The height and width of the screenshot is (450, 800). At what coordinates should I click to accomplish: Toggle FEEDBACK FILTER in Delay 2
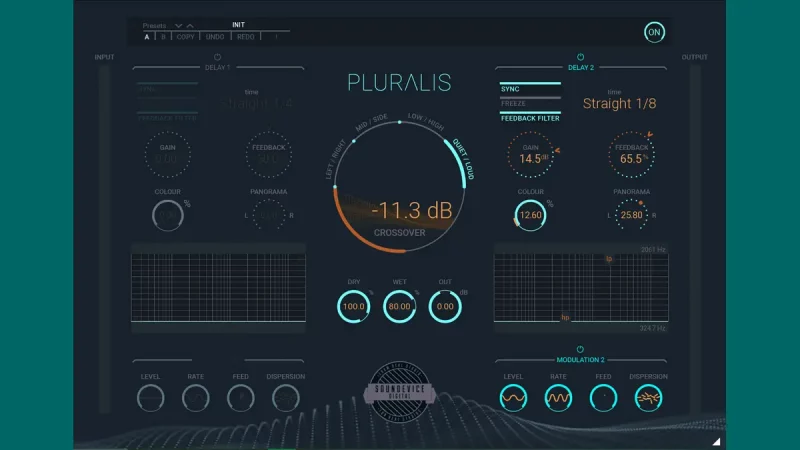tap(530, 118)
